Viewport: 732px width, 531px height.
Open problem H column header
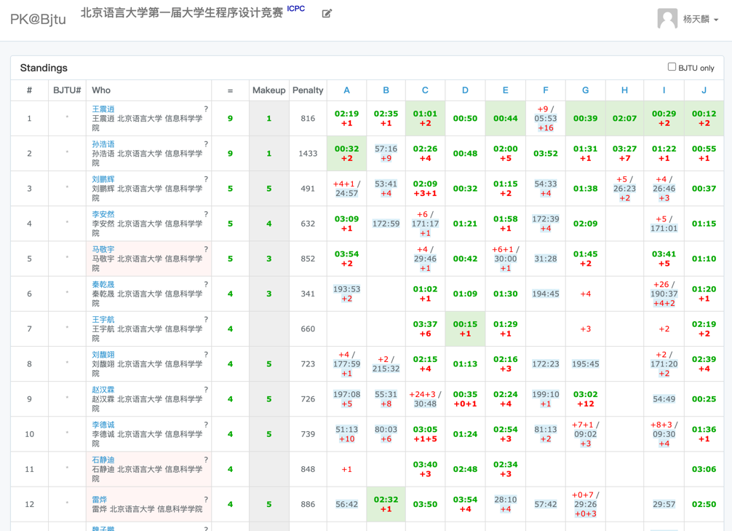point(624,90)
